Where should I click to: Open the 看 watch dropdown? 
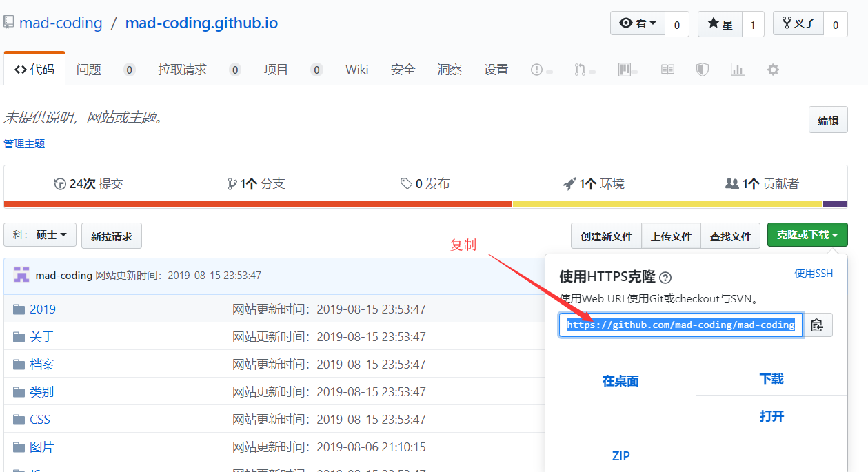tap(638, 23)
